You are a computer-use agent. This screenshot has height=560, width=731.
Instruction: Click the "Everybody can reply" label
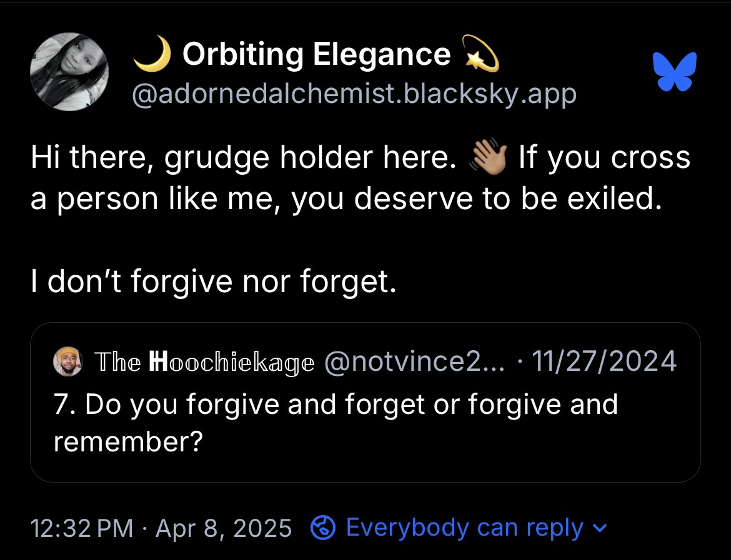[464, 528]
